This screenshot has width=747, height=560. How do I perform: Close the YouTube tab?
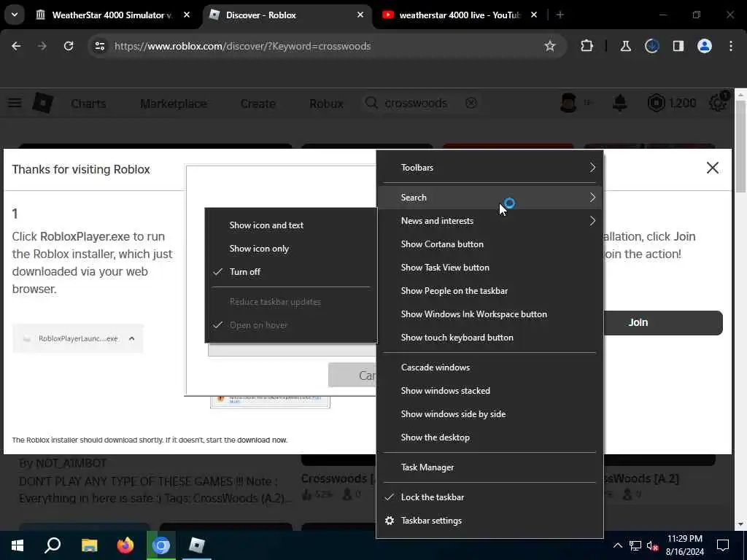pyautogui.click(x=534, y=15)
